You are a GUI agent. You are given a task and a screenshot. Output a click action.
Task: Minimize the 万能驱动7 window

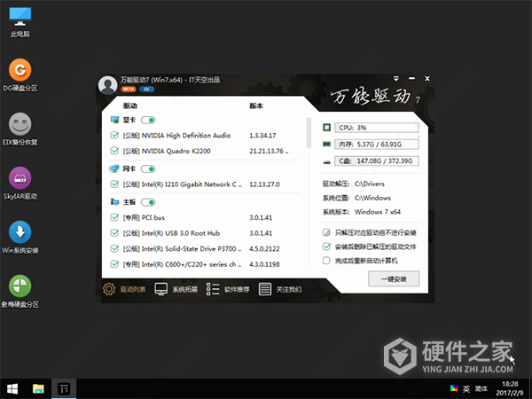[x=412, y=78]
